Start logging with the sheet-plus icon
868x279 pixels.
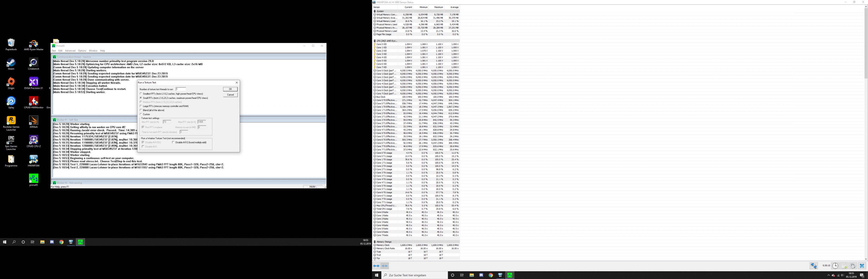[x=844, y=266]
